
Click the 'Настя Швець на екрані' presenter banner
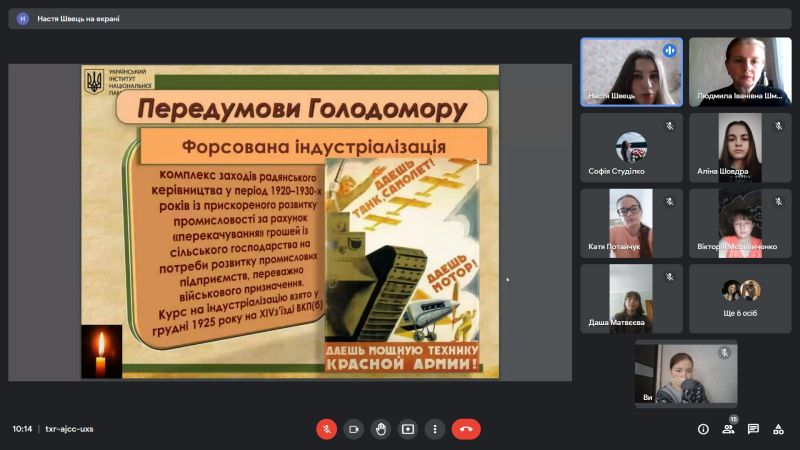(399, 18)
